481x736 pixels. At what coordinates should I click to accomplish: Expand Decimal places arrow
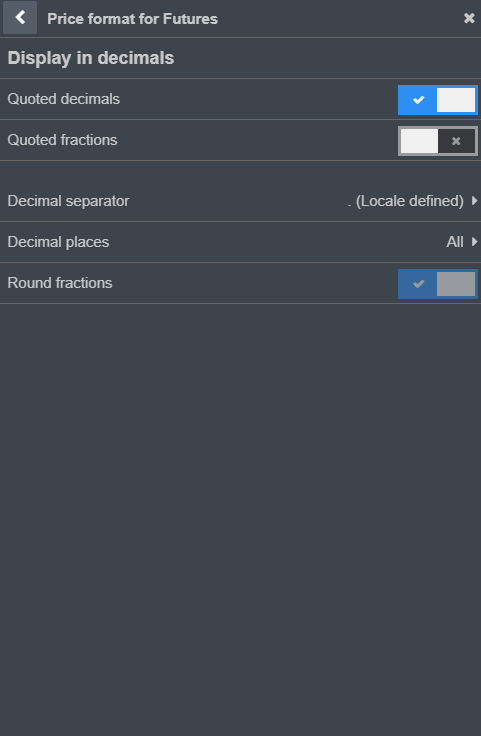click(474, 242)
